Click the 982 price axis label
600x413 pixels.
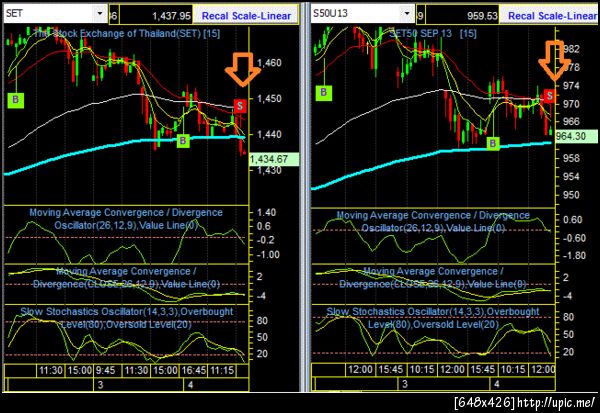click(x=572, y=49)
